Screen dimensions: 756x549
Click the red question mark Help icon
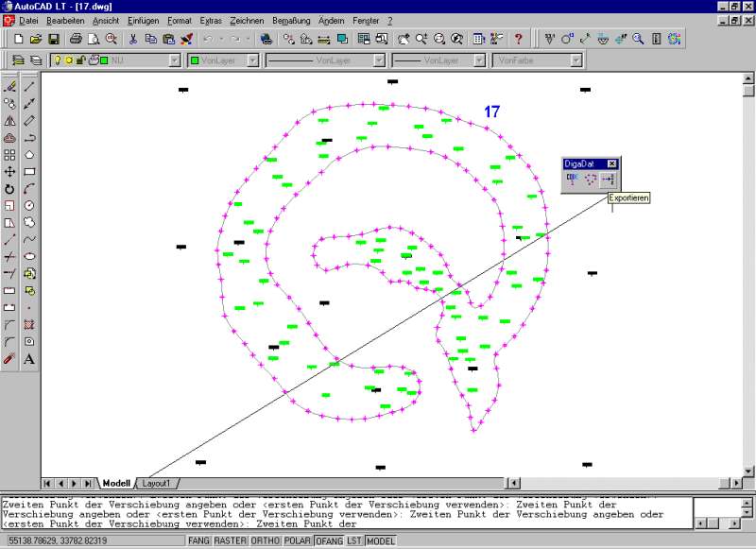coord(518,39)
